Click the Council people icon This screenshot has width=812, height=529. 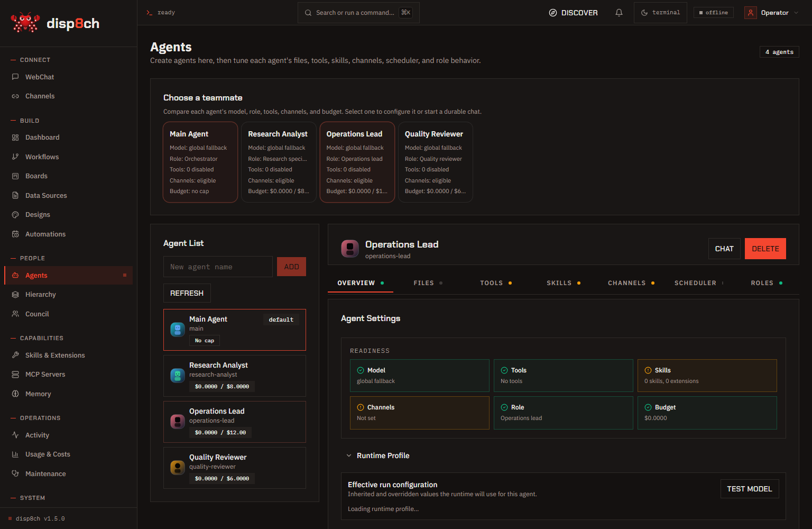15,314
